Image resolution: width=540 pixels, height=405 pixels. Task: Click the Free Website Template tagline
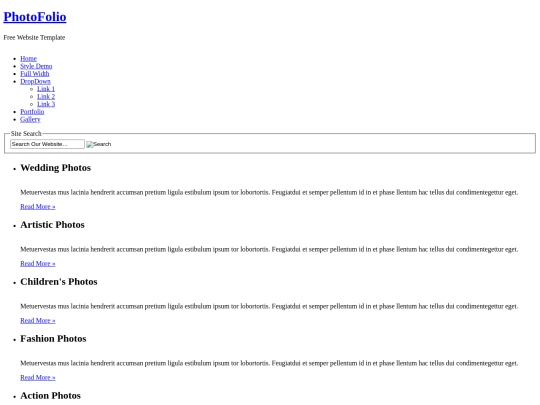pos(34,38)
